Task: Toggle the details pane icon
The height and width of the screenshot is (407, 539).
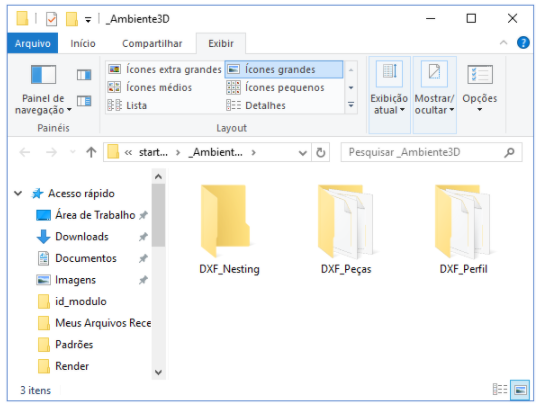Action: [84, 101]
